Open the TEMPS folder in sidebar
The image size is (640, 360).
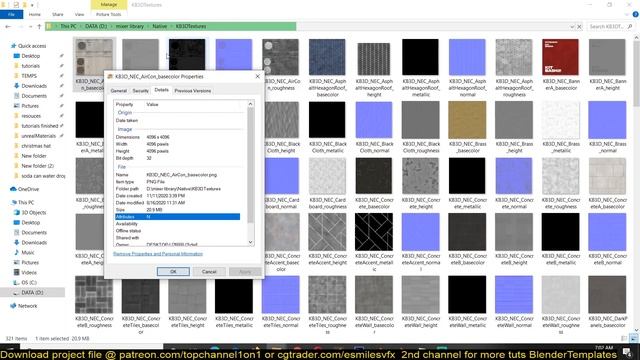click(x=29, y=76)
